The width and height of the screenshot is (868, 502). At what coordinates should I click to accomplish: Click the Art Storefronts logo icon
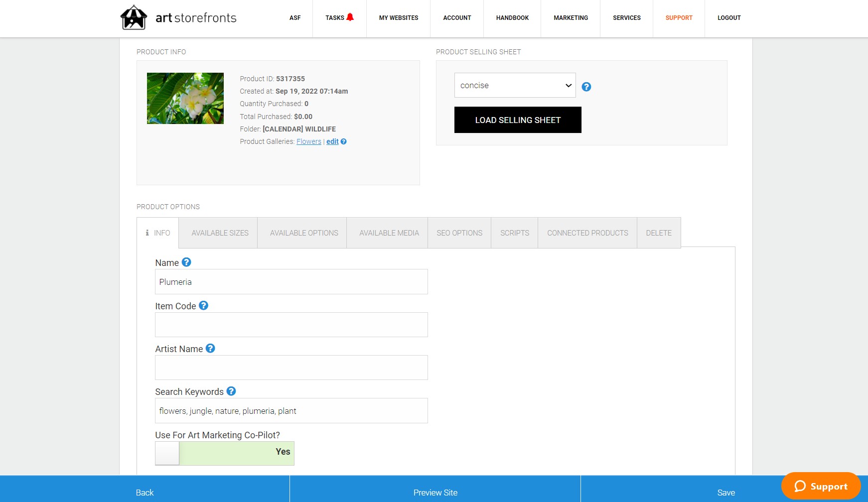click(134, 17)
